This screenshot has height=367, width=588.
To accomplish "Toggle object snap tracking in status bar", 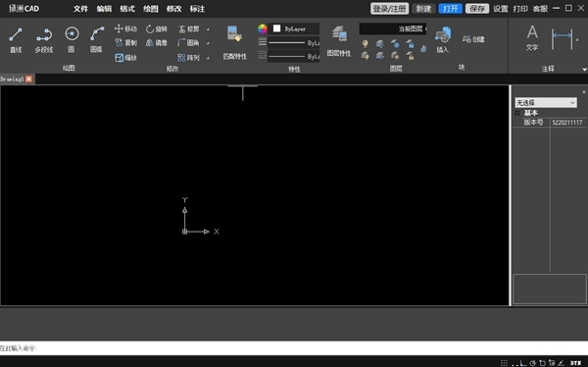I will tap(552, 362).
